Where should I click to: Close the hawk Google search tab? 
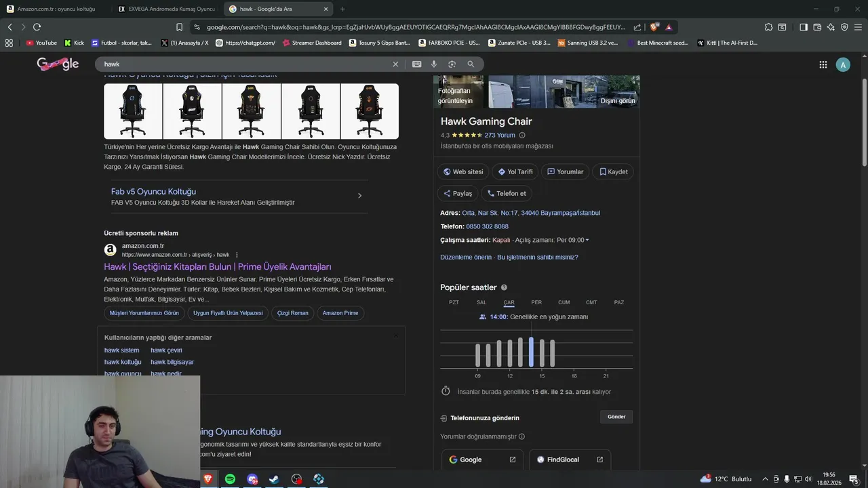[x=325, y=9]
